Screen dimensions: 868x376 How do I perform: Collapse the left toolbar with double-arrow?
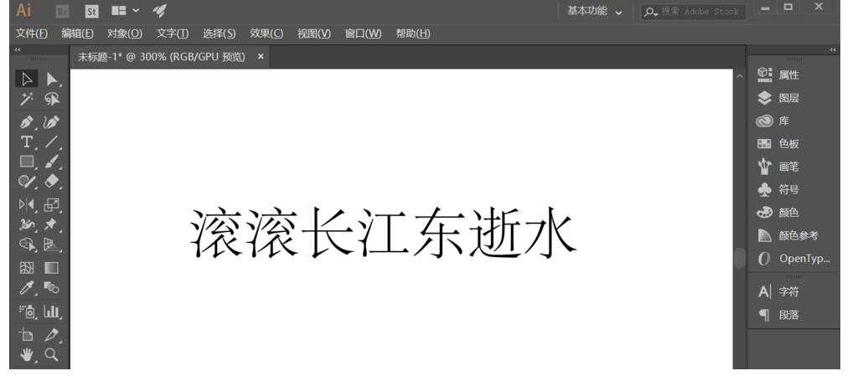18,49
